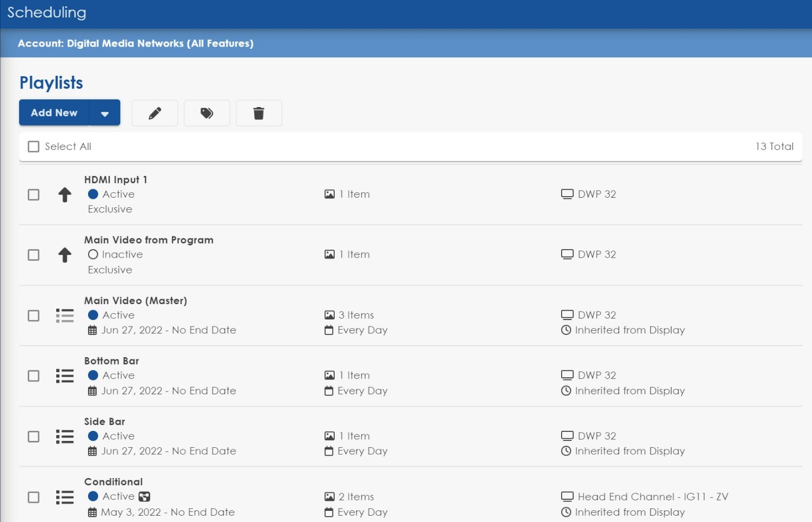Image resolution: width=812 pixels, height=522 pixels.
Task: Select the Conditional playlist checkbox
Action: [33, 497]
